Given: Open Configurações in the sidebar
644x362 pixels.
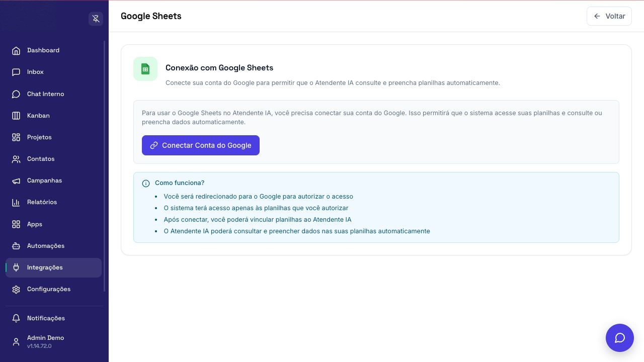Looking at the screenshot, I should point(53,289).
